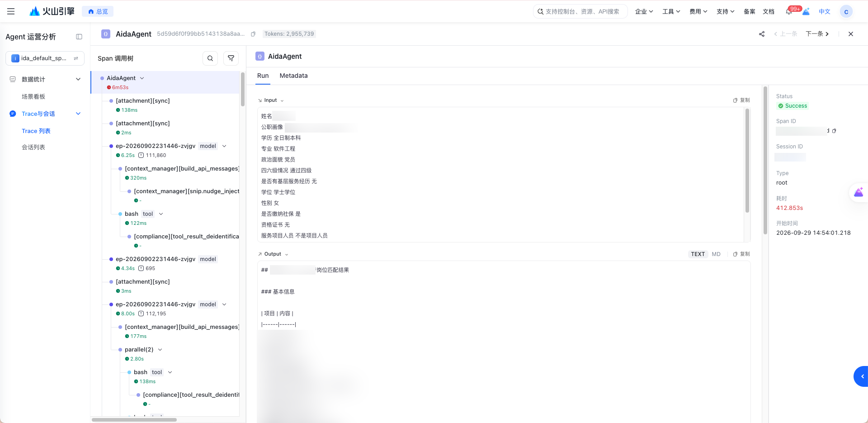Collapse the 122ms bash tool span
The image size is (868, 423).
tap(161, 214)
